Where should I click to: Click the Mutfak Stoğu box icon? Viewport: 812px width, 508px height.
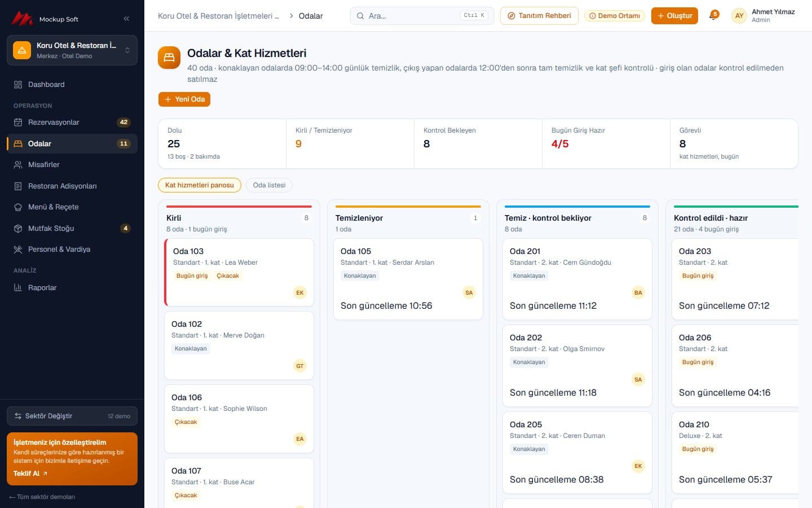pyautogui.click(x=18, y=228)
